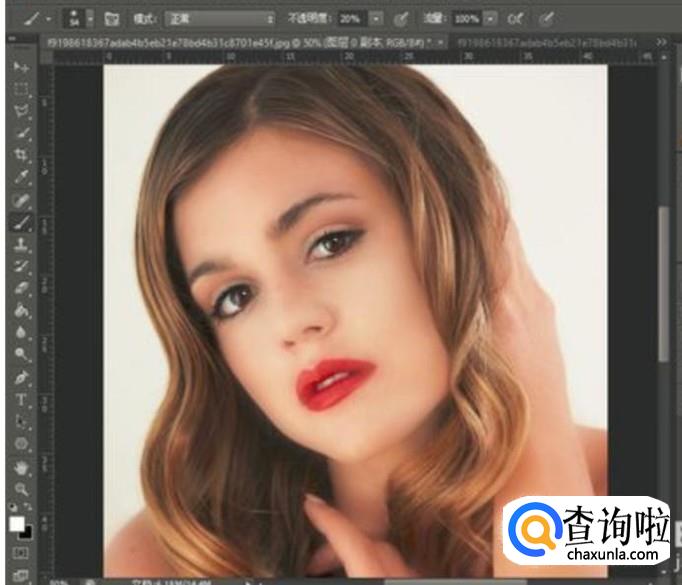The height and width of the screenshot is (585, 682).
Task: Click the white foreground color swatch
Action: pyautogui.click(x=16, y=524)
